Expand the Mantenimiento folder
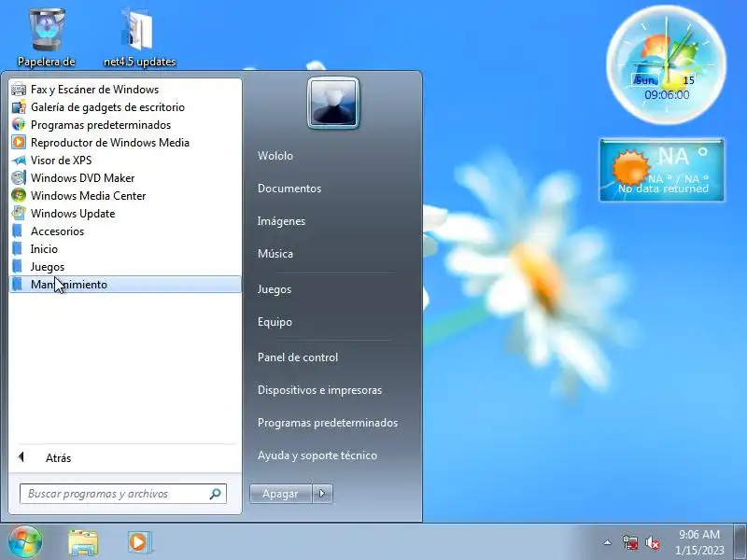 pos(125,285)
